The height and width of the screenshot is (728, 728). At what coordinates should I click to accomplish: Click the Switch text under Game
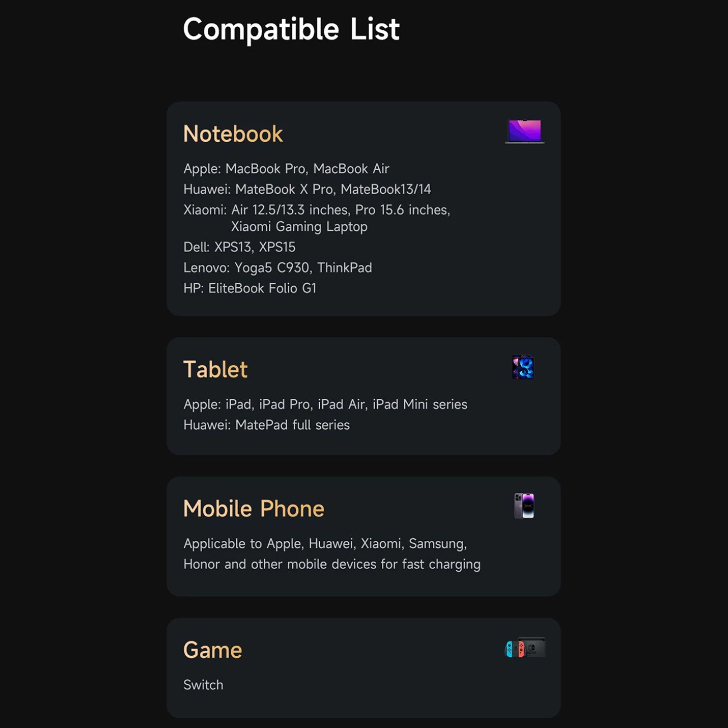point(203,685)
